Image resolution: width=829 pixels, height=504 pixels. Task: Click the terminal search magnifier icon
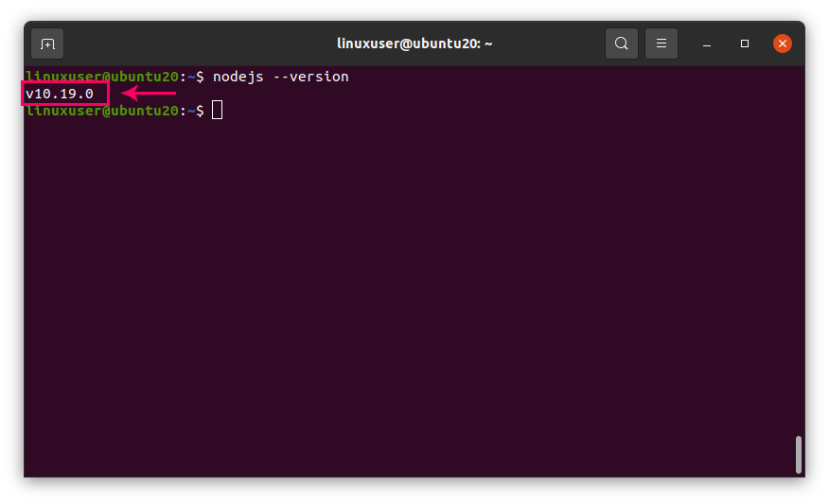621,43
